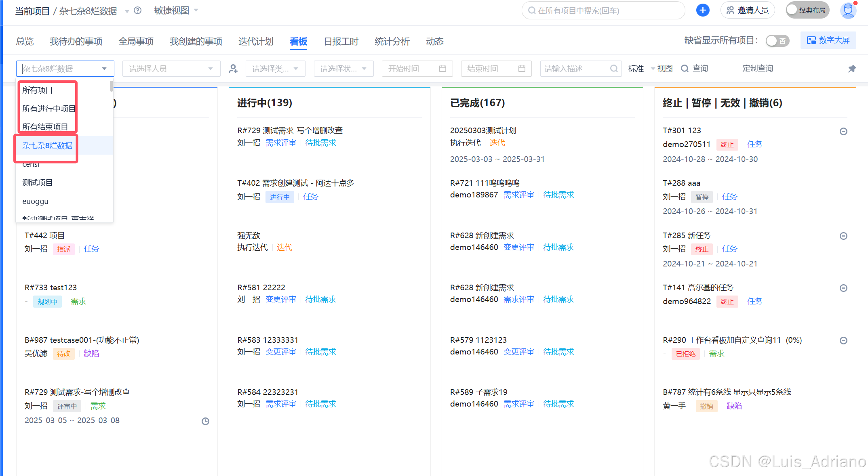
Task: Click the 开始时间 date field
Action: (417, 69)
